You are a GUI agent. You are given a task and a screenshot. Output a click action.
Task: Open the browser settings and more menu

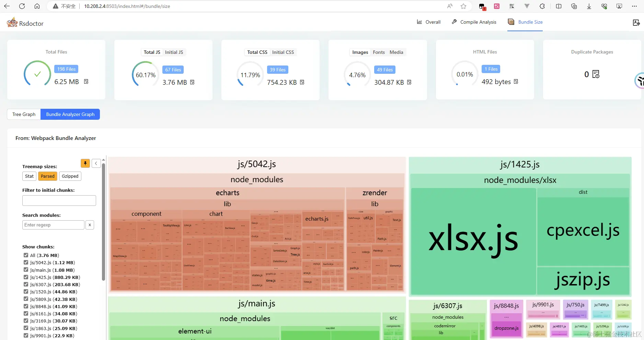634,6
